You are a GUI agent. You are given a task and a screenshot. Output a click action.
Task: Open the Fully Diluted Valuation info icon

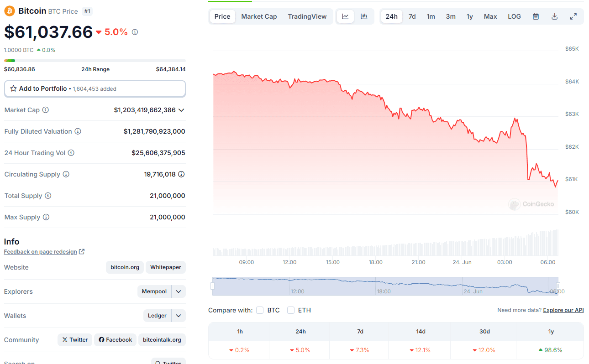click(x=78, y=131)
